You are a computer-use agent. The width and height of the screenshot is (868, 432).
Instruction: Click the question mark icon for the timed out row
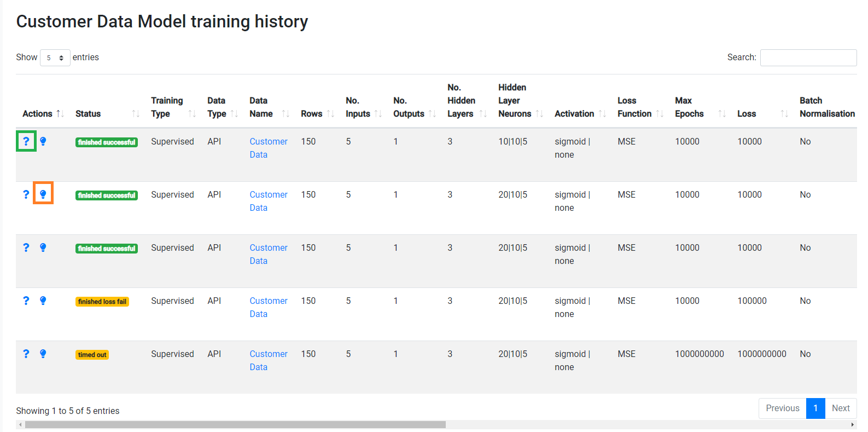(26, 354)
